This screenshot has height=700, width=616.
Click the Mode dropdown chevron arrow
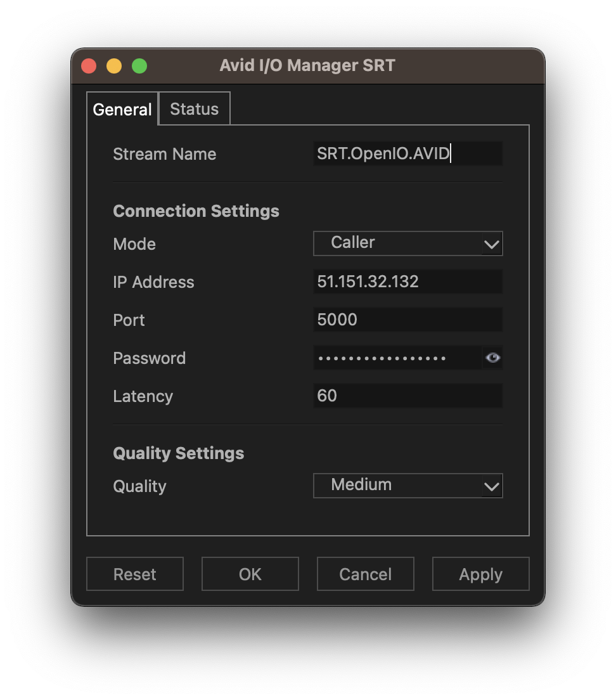(492, 243)
